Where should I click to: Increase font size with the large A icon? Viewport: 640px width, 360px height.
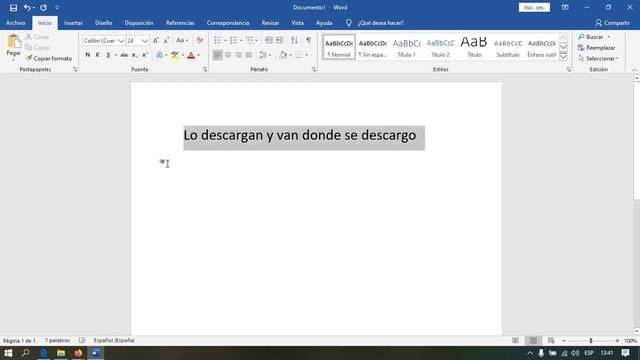(x=156, y=40)
